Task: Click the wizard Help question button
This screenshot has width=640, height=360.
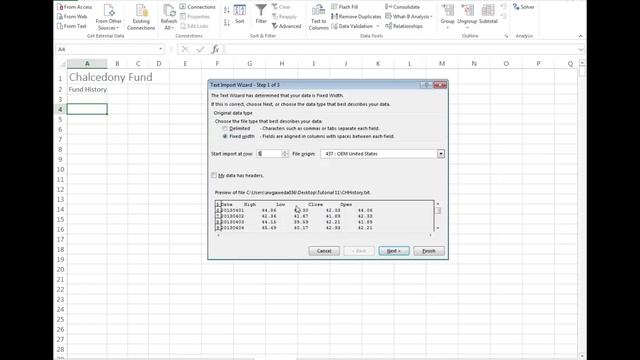Action: click(x=427, y=85)
